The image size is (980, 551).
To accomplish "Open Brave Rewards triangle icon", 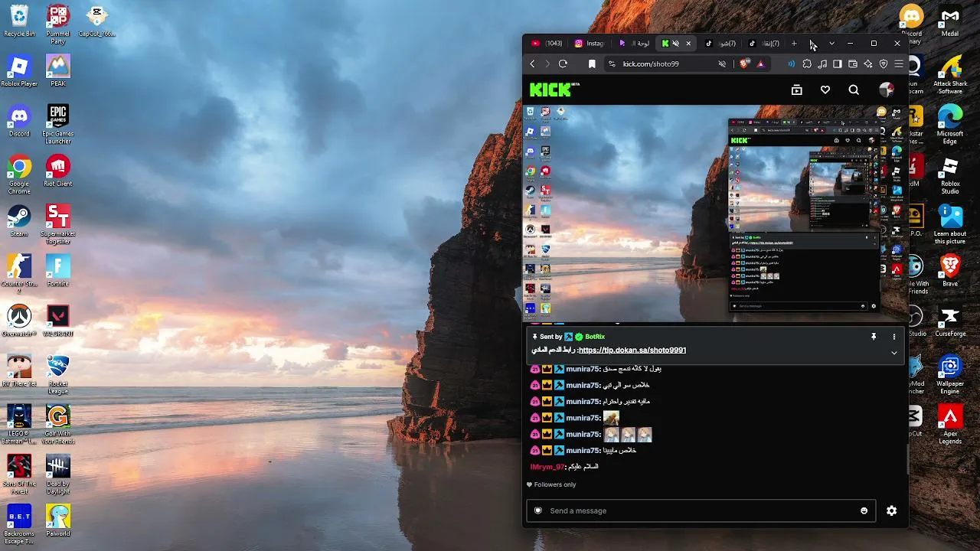I will (760, 64).
